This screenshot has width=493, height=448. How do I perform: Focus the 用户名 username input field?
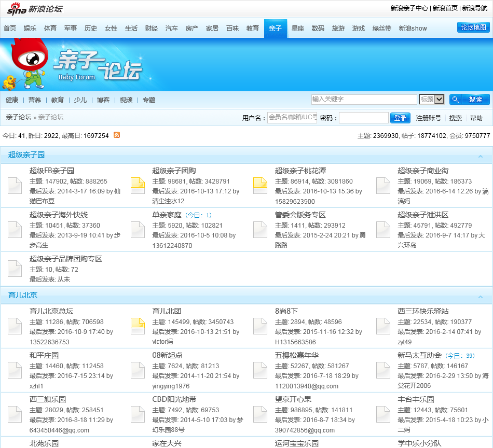pyautogui.click(x=292, y=118)
